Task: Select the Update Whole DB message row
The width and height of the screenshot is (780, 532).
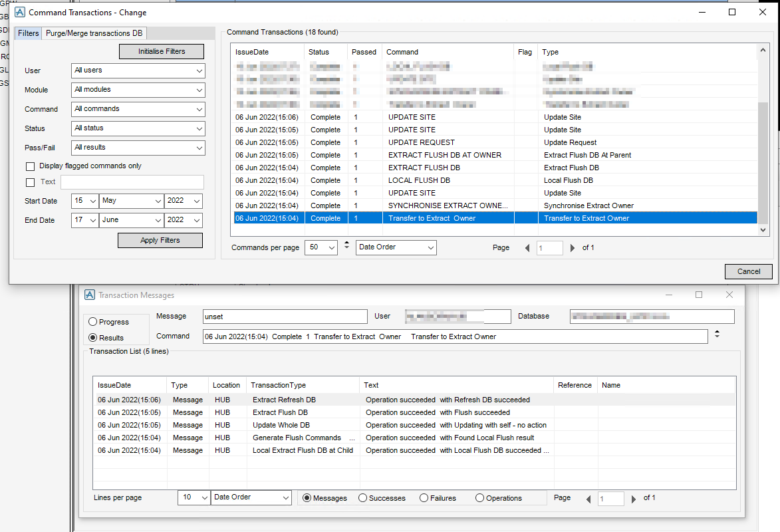Action: pyautogui.click(x=414, y=425)
